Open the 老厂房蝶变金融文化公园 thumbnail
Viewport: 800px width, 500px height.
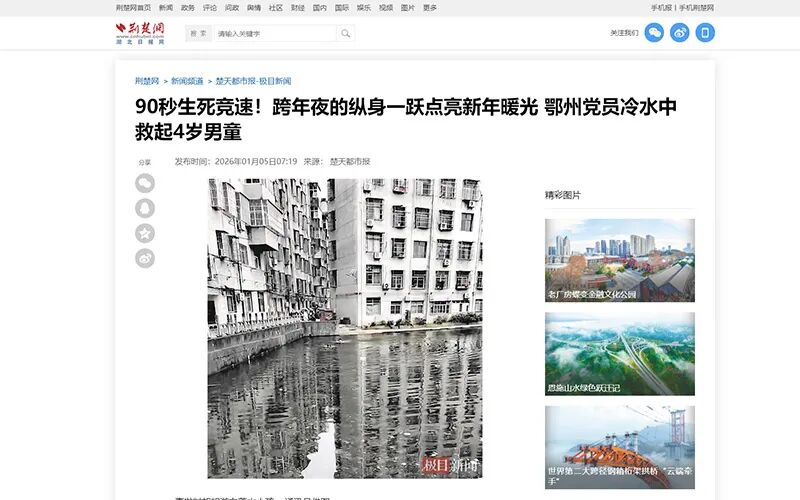(619, 260)
